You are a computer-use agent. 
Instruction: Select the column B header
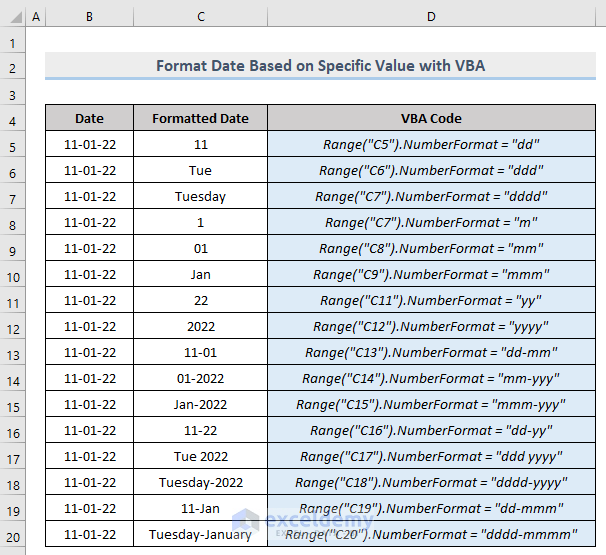pyautogui.click(x=89, y=18)
